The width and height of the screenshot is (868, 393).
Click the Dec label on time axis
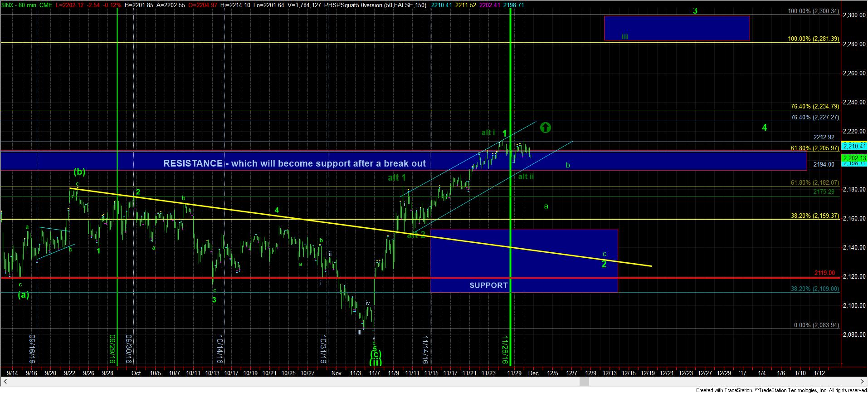[533, 373]
